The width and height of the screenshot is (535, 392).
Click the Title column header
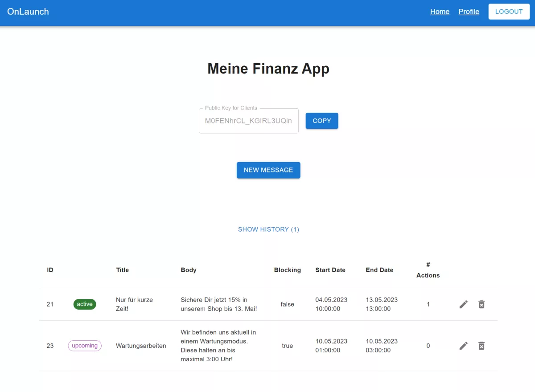(122, 270)
